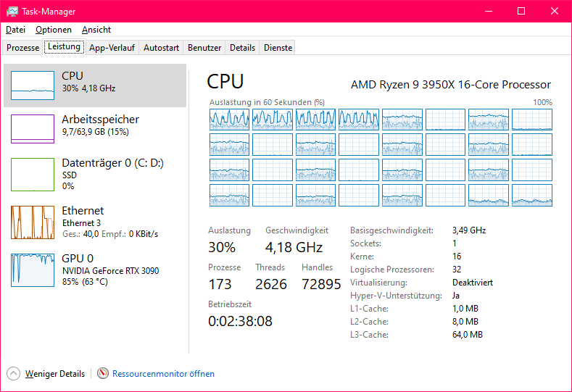Go to the Benutzer tab
This screenshot has width=572, height=392.
pos(204,48)
